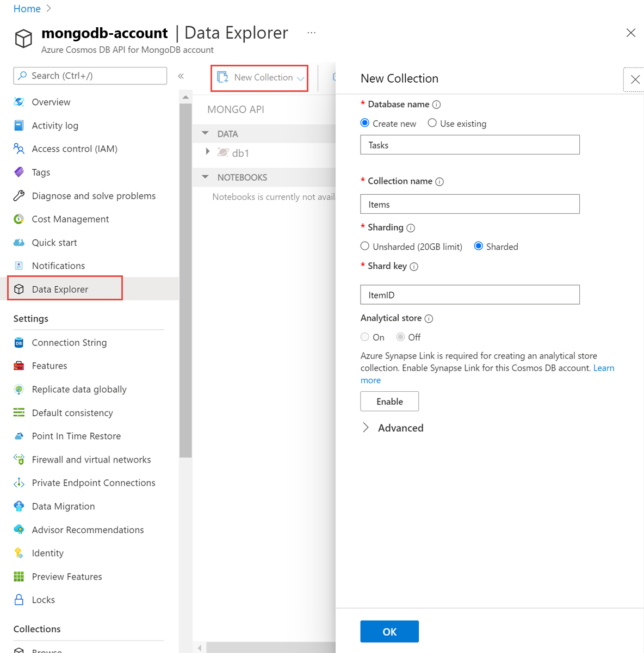
Task: Click the Access control (IAM) people icon
Action: [x=19, y=149]
